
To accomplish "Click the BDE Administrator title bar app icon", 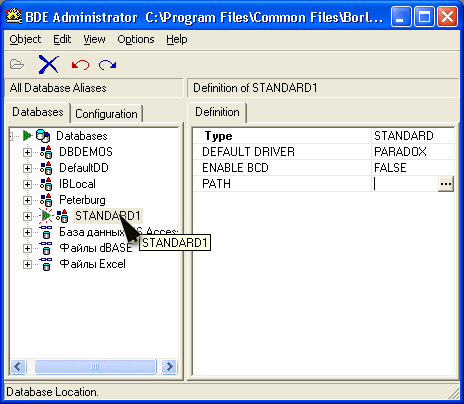I will click(x=14, y=16).
